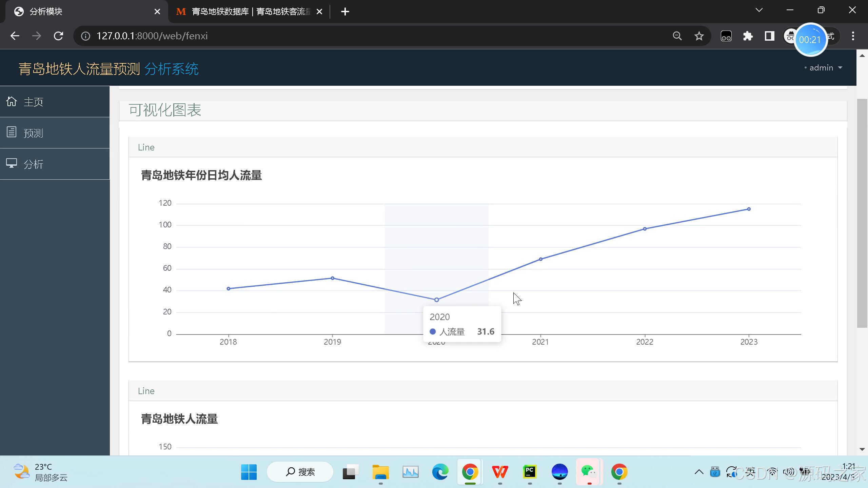Open the 预测 sidebar page
Viewport: 868px width, 488px height.
coord(33,133)
